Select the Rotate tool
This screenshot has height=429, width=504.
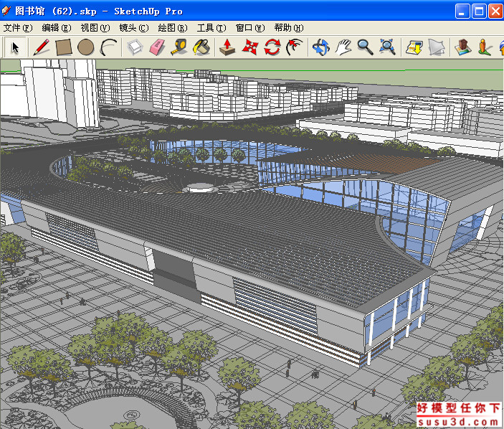[x=272, y=47]
